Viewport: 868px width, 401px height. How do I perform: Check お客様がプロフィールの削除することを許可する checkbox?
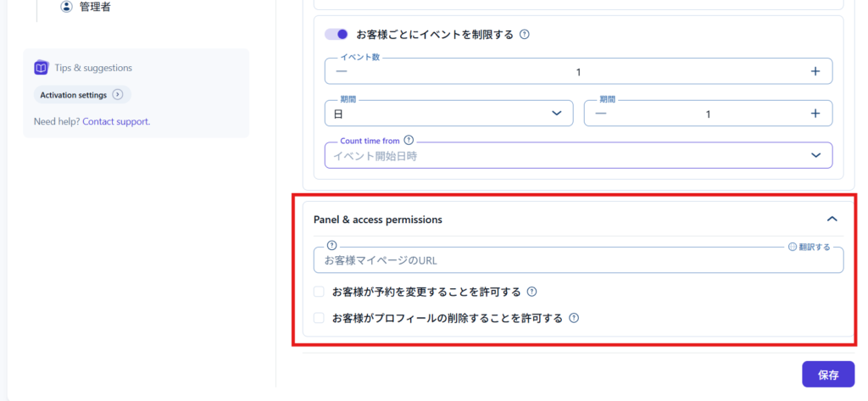(x=320, y=319)
